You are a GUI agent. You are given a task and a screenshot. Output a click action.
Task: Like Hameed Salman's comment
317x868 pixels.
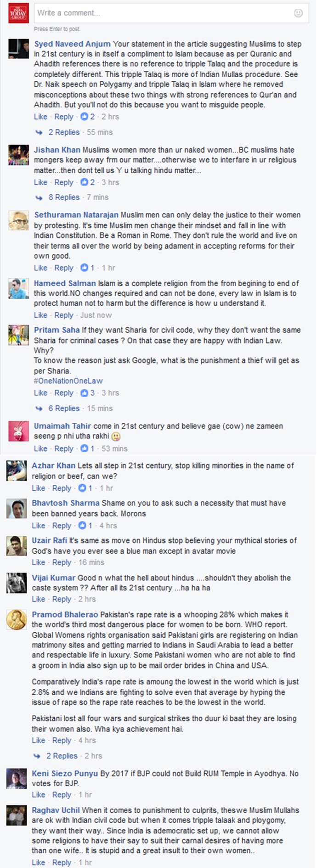pyautogui.click(x=40, y=315)
